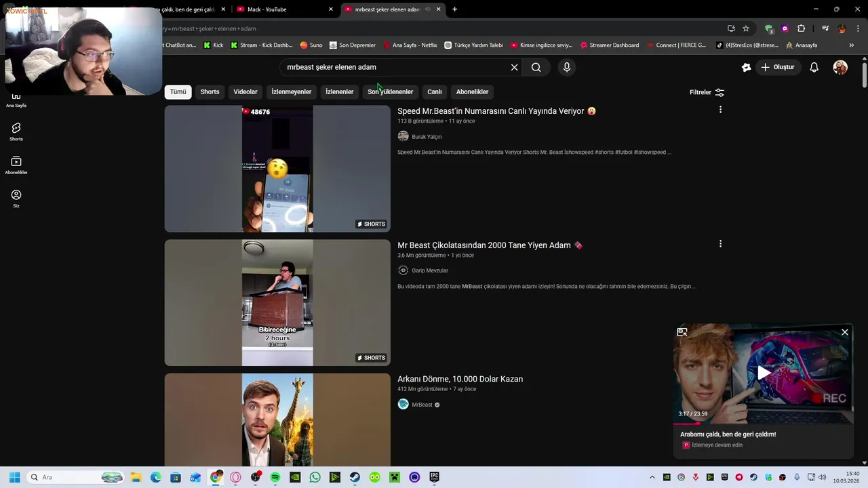
Task: Open OBS Studio from the taskbar
Action: (x=256, y=477)
